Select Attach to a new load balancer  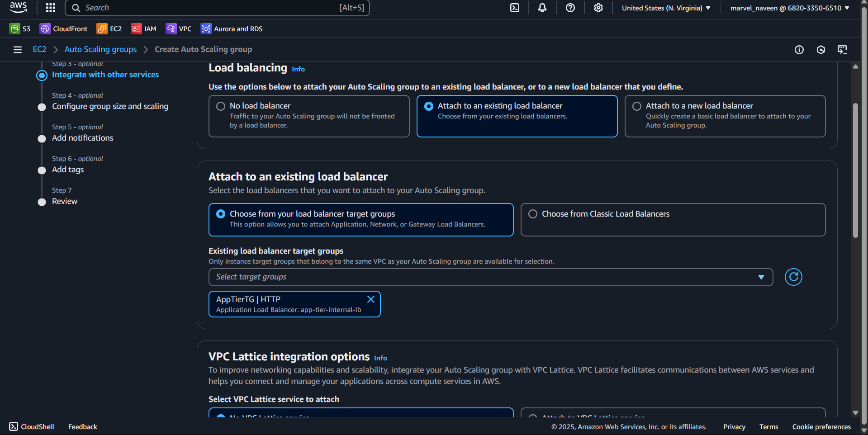point(725,116)
